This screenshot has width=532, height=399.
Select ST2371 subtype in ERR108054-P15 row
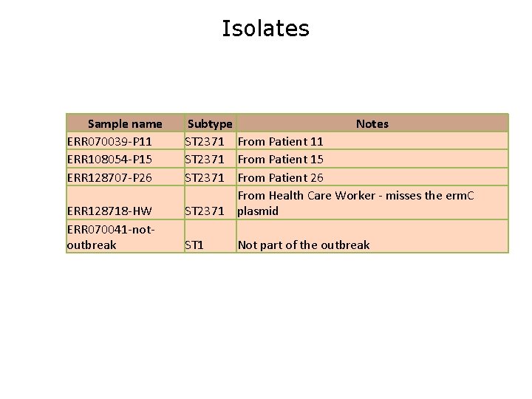click(x=205, y=159)
